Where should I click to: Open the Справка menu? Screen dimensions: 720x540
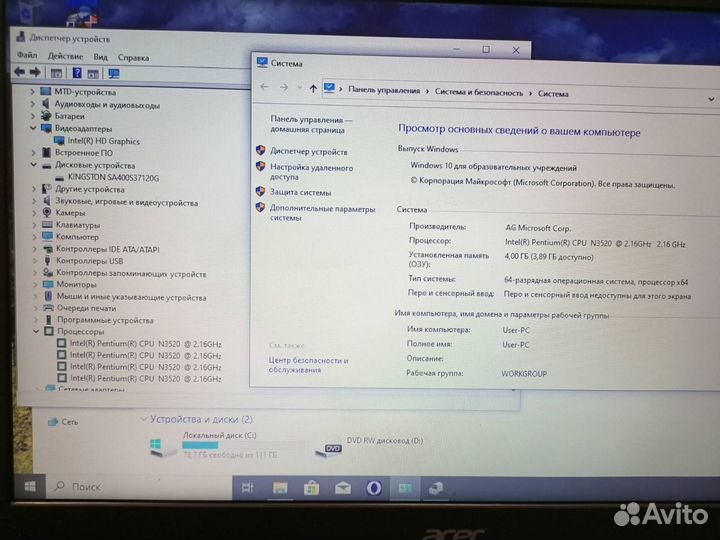pos(133,57)
